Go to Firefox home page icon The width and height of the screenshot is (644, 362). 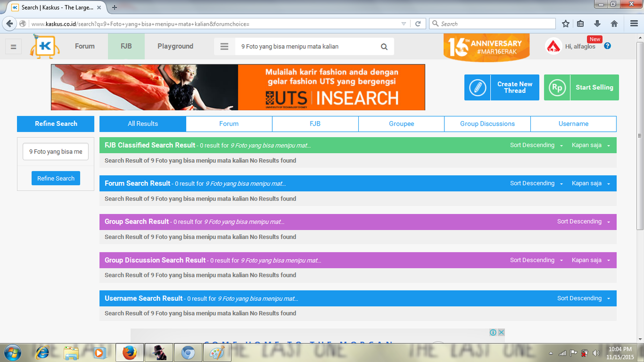(x=614, y=24)
